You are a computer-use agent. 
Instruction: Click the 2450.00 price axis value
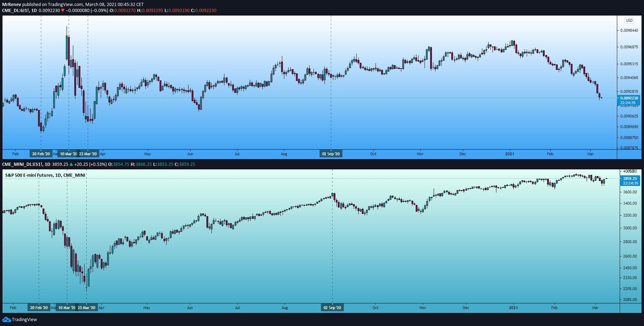630,268
